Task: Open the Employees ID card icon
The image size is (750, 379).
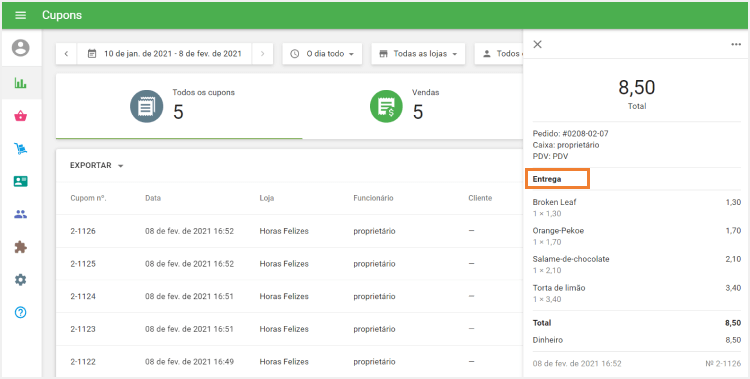Action: [x=21, y=181]
